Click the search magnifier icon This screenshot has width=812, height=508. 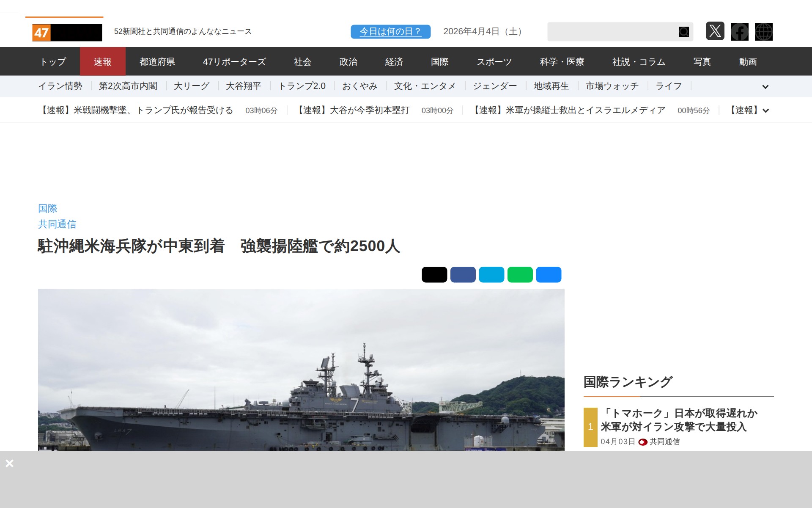(683, 32)
